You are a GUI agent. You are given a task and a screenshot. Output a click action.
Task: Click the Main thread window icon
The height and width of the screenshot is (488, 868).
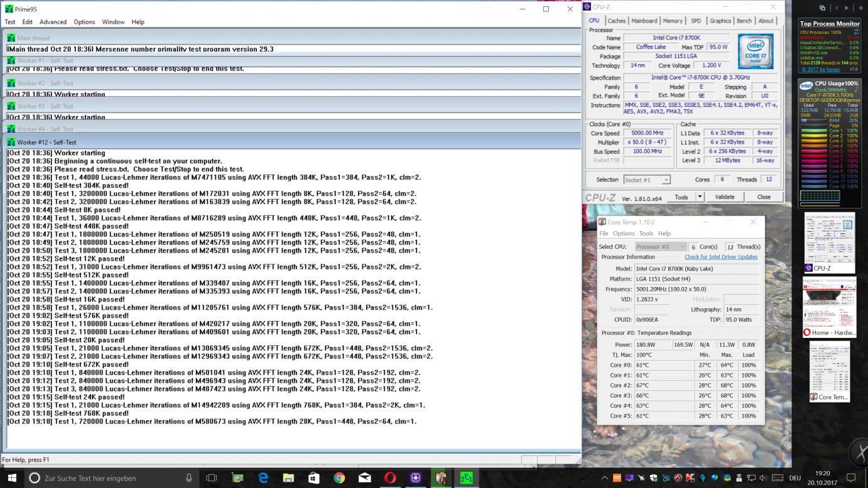[x=11, y=38]
